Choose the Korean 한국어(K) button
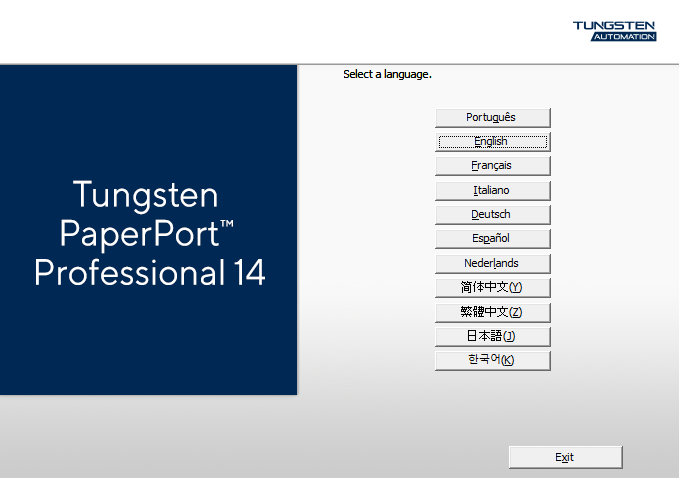Screen dimensions: 679x478 [492, 360]
